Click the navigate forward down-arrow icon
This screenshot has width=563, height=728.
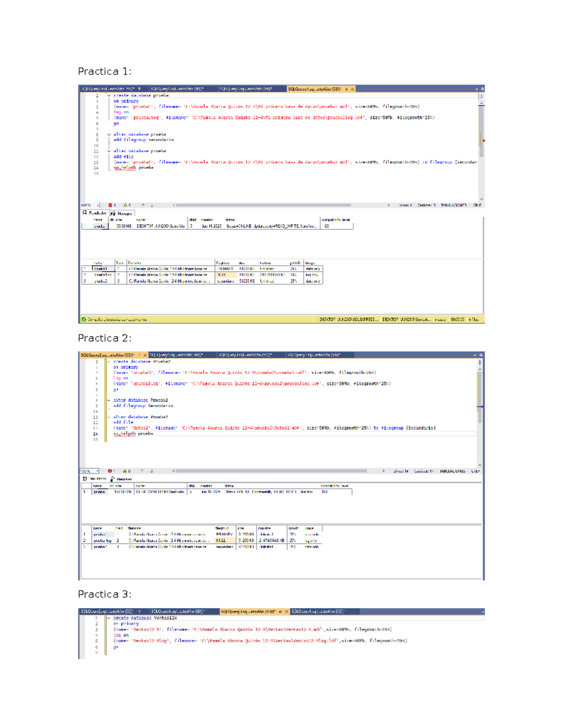click(152, 205)
